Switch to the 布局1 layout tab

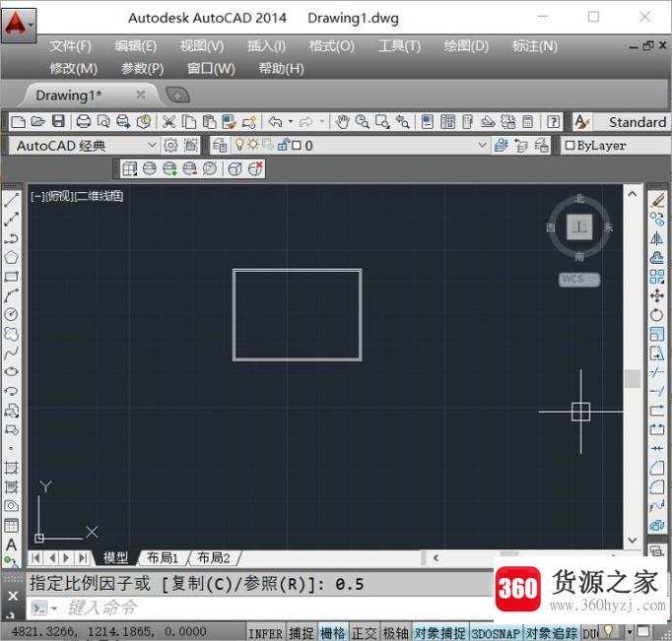[x=162, y=557]
